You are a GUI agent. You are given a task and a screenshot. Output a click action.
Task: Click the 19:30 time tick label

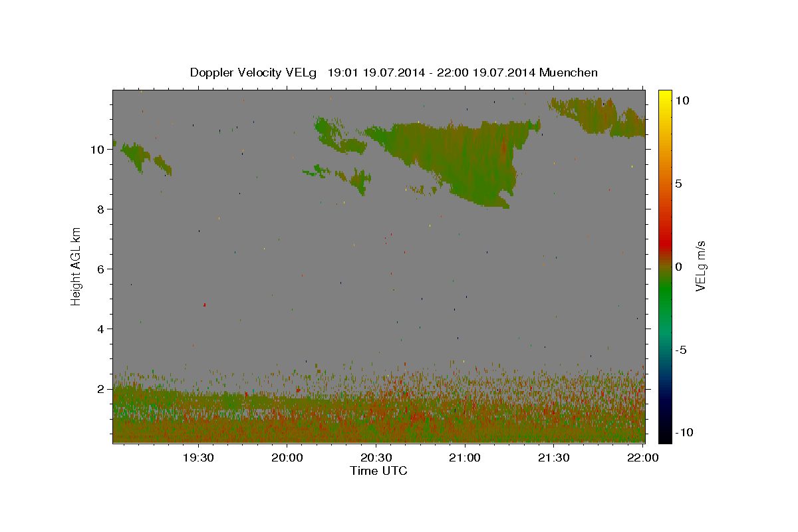point(198,458)
